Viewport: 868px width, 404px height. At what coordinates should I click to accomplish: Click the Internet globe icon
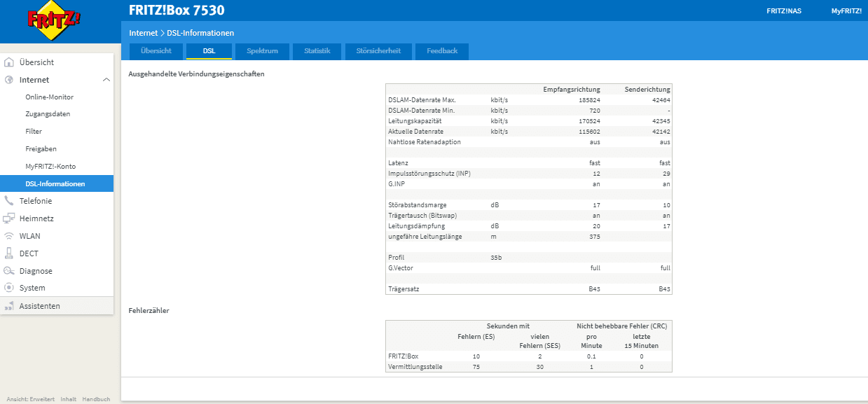(9, 80)
